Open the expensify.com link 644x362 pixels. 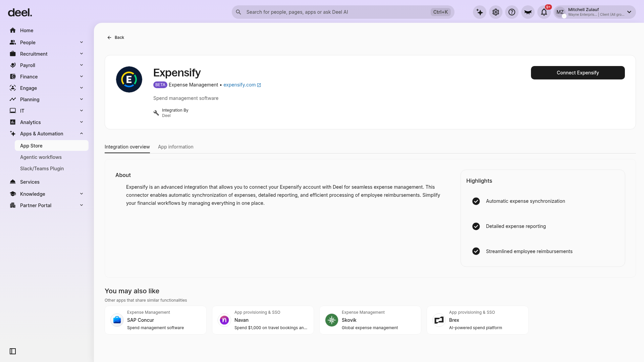[239, 85]
